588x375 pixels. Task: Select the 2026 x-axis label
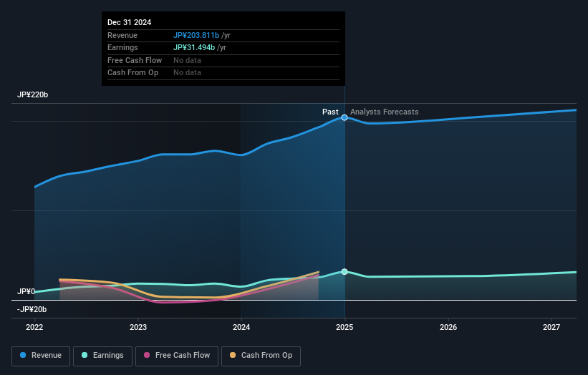[x=448, y=327]
